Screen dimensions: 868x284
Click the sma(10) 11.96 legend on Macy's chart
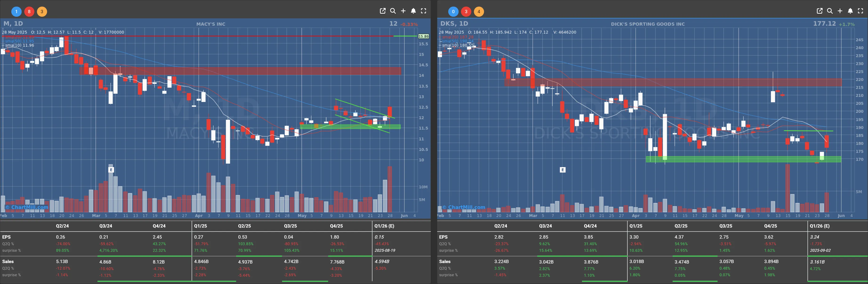19,45
